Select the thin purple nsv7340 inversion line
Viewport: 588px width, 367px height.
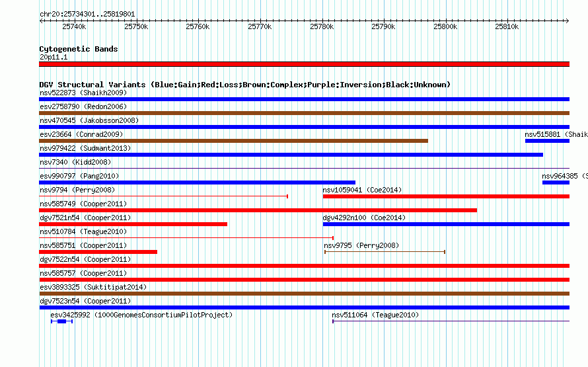304,168
